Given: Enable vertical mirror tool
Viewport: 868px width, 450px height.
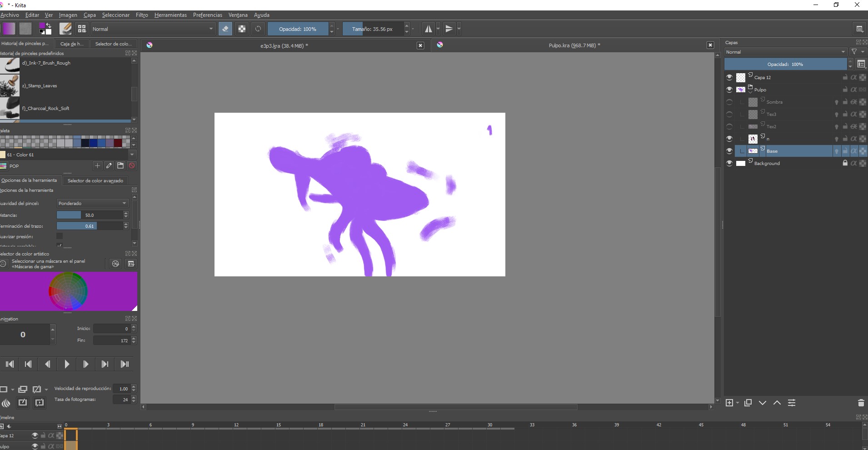Looking at the screenshot, I should coord(449,29).
